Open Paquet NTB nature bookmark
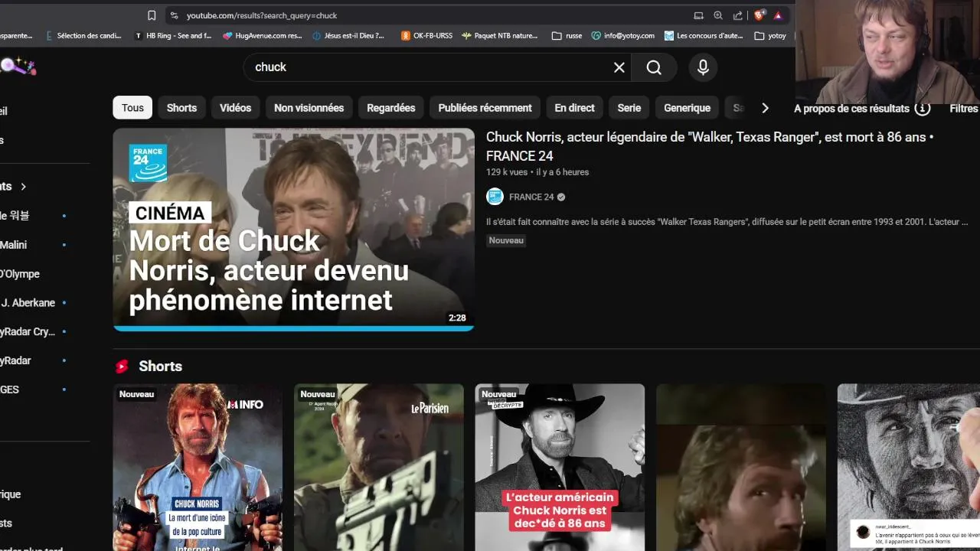Viewport: 980px width, 551px height. click(500, 35)
